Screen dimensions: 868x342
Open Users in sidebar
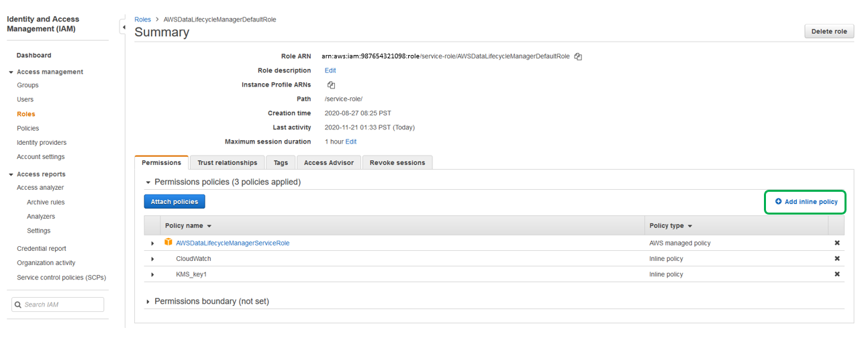point(25,99)
